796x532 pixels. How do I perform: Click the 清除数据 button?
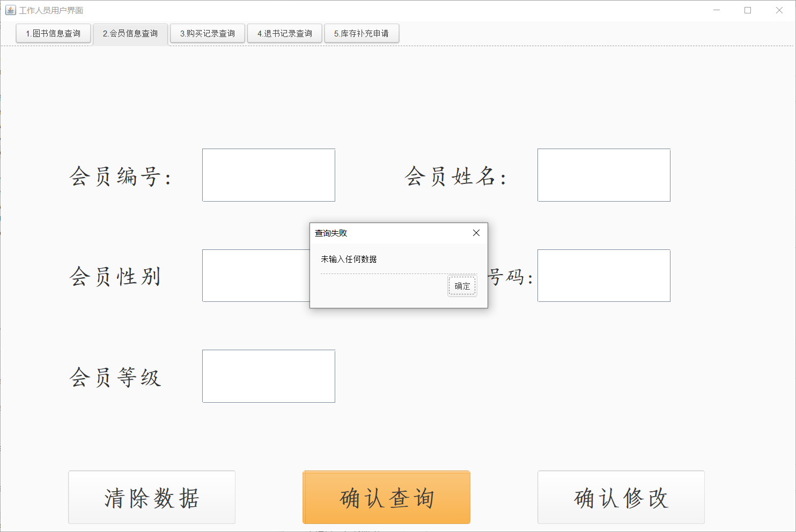tap(152, 497)
